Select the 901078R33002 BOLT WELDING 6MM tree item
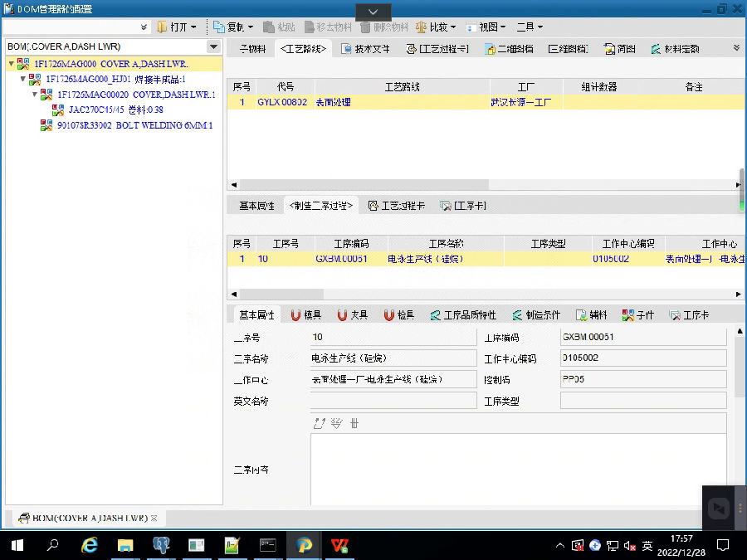 click(134, 125)
